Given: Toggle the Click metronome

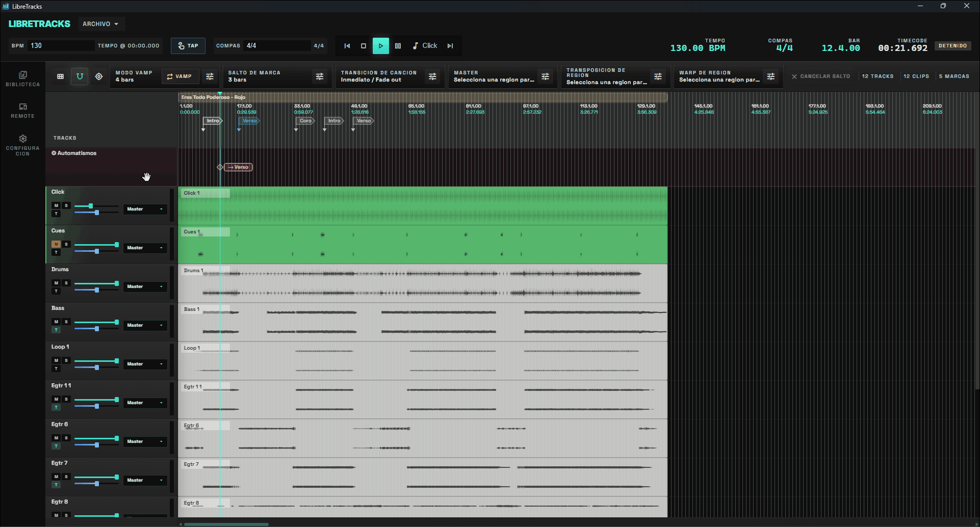Looking at the screenshot, I should tap(425, 46).
